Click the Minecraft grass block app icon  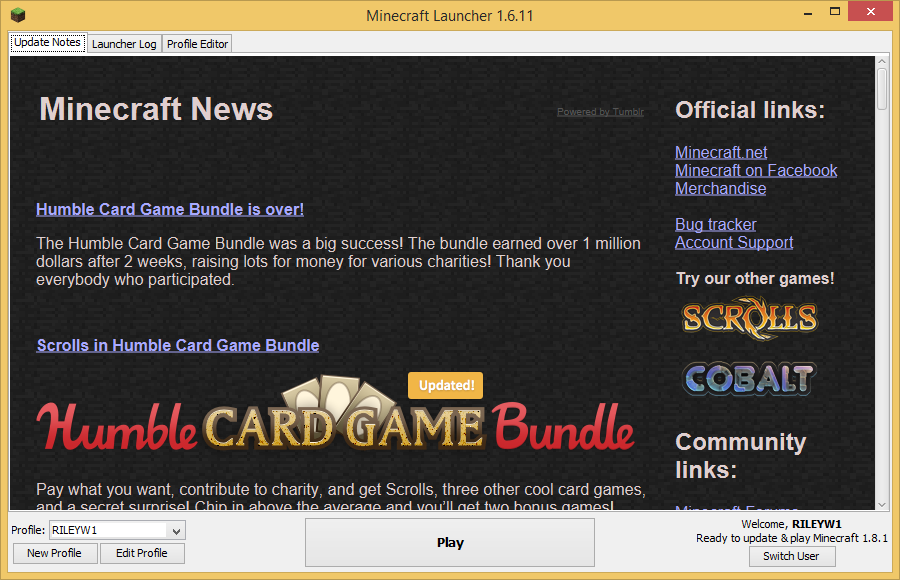[x=18, y=14]
